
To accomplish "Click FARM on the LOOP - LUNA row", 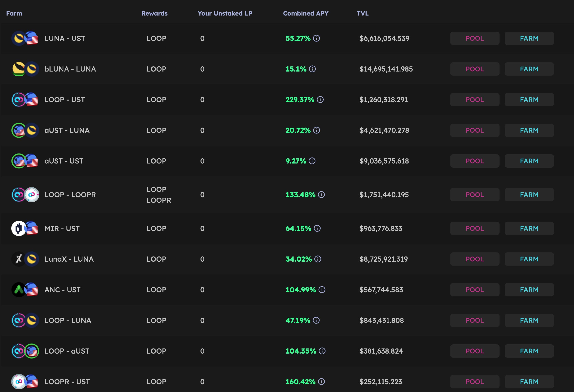I will 529,320.
